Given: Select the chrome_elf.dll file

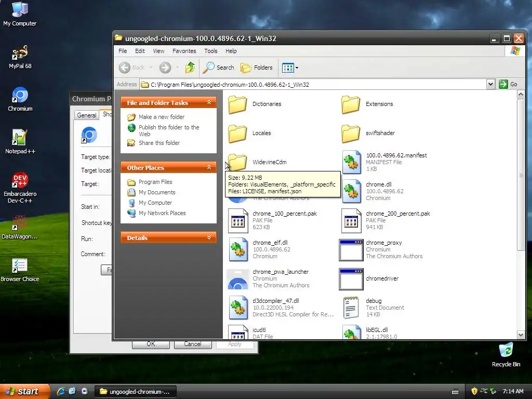Looking at the screenshot, I should [x=260, y=250].
